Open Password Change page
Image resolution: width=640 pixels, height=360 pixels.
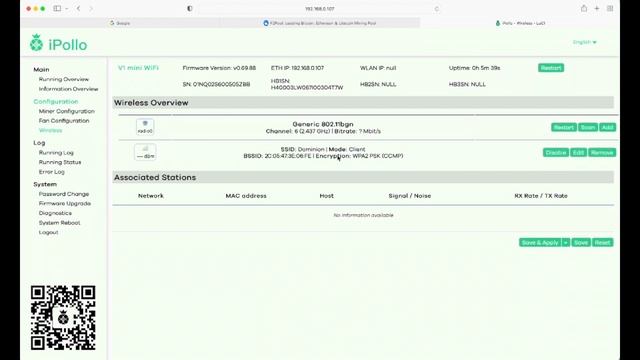[64, 194]
